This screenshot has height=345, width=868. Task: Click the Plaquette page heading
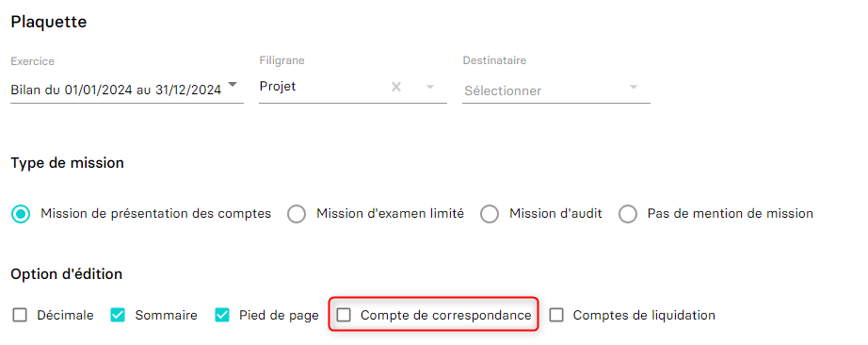49,23
